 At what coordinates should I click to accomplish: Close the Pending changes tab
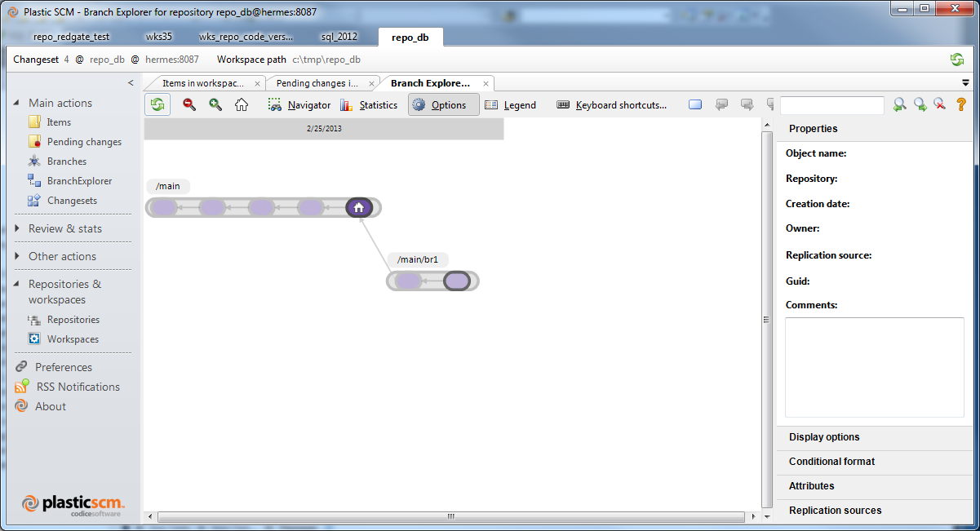pyautogui.click(x=372, y=83)
